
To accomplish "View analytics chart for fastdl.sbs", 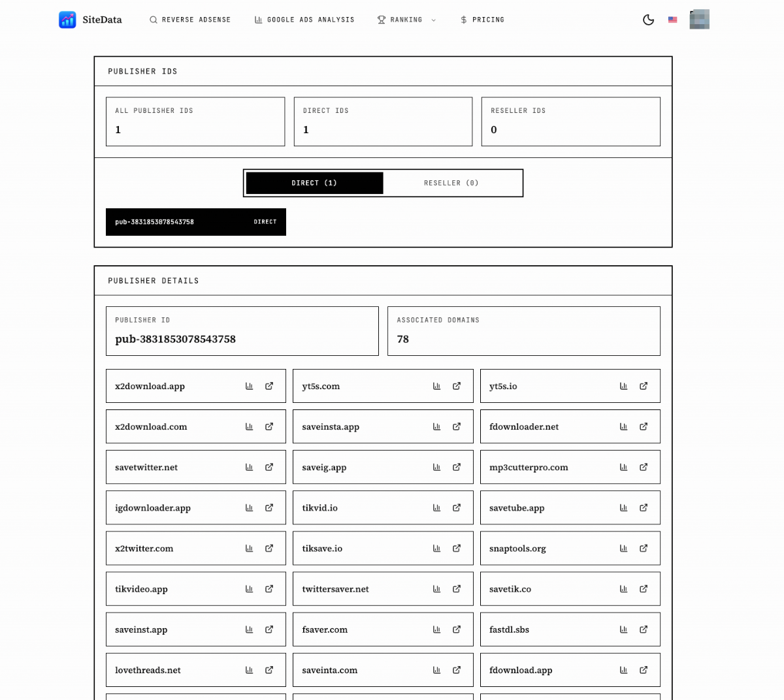I will coord(623,629).
